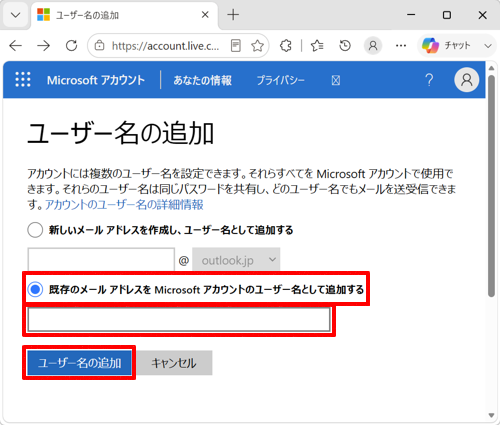Screen dimensions: 500x425
Task: Reload the current page
Action: 71,46
